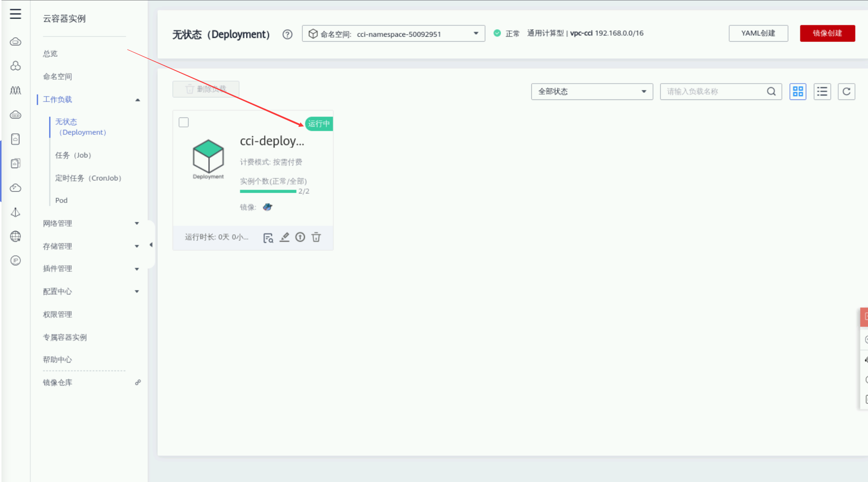Open the globe icon in left rail
Screen dimensions: 868x482
15,236
